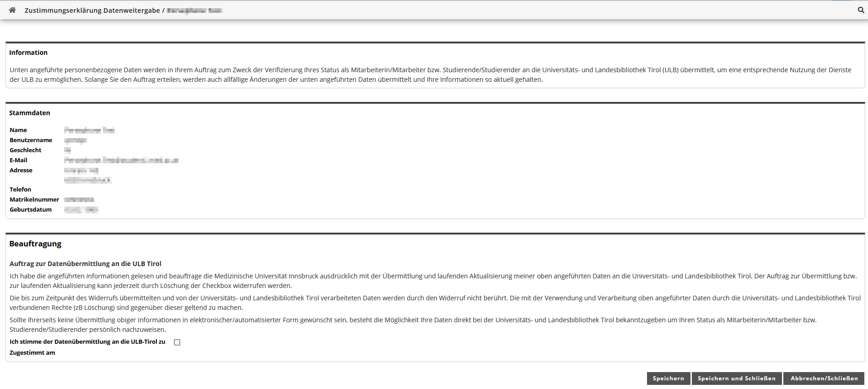
Task: Click the Zugestimmt am label
Action: point(32,353)
